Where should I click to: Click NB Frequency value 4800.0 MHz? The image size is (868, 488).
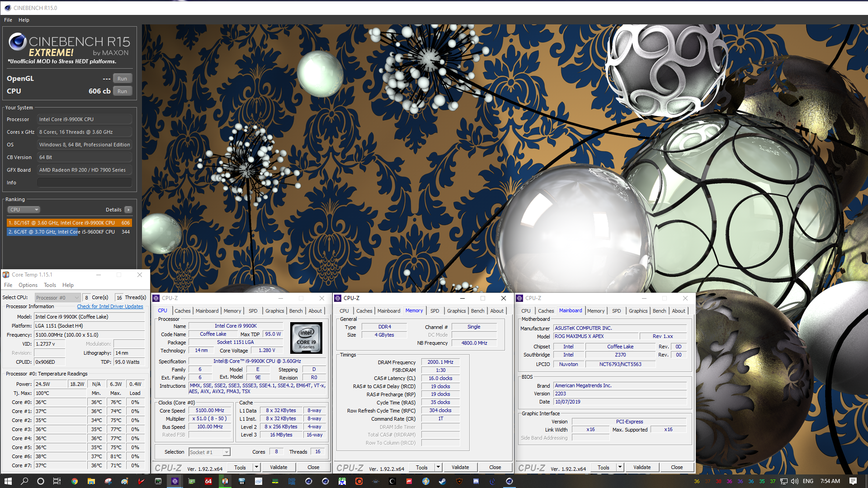coord(474,343)
